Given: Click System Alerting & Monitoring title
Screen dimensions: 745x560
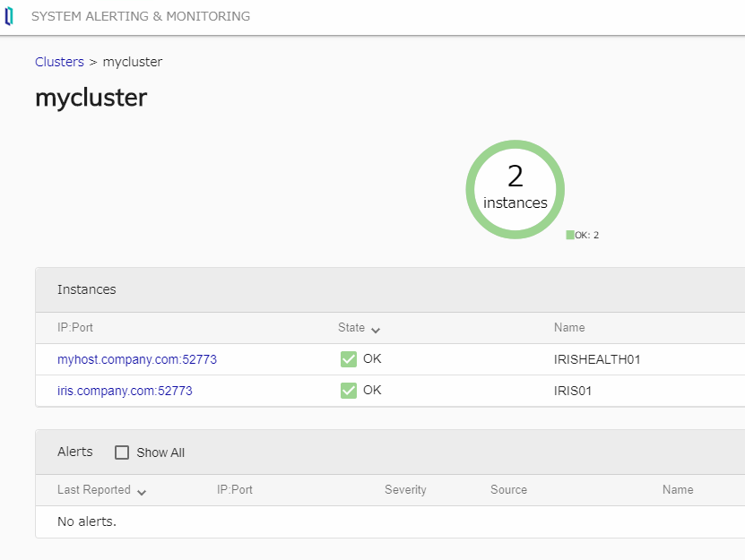Looking at the screenshot, I should click(141, 16).
